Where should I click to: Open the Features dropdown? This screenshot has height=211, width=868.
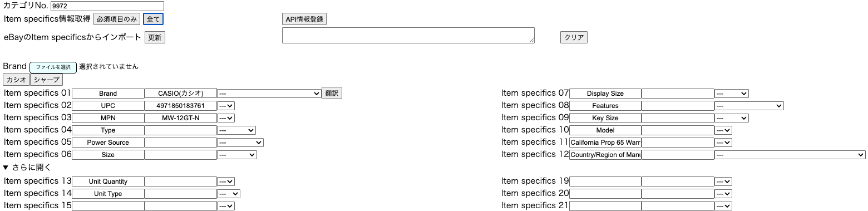[x=749, y=106]
